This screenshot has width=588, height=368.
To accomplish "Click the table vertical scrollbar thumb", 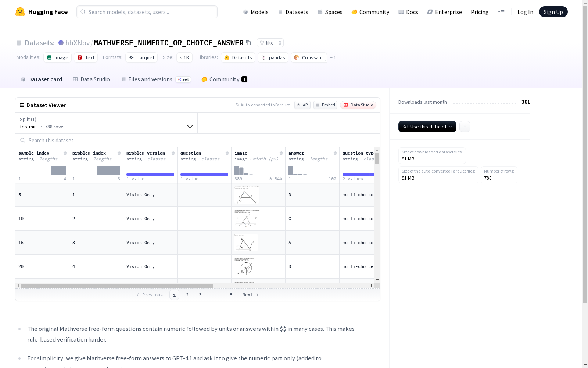I will [x=377, y=158].
